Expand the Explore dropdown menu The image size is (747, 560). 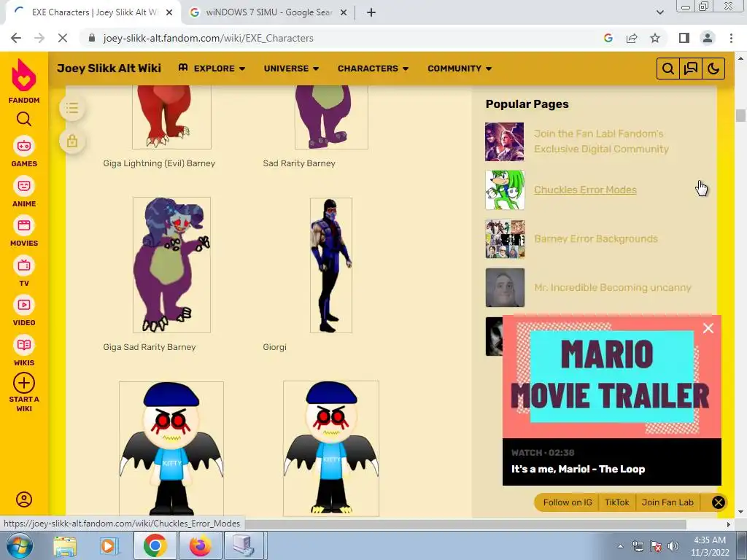(212, 69)
